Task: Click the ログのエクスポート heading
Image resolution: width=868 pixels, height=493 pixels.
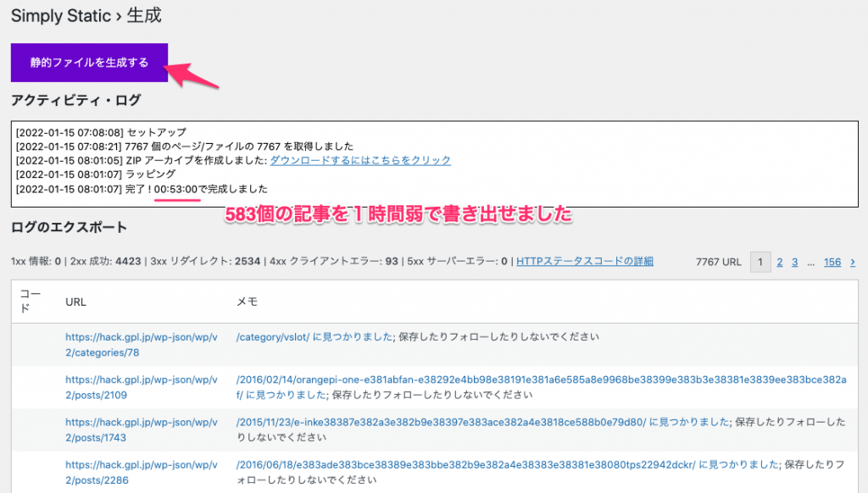Action: click(x=70, y=227)
